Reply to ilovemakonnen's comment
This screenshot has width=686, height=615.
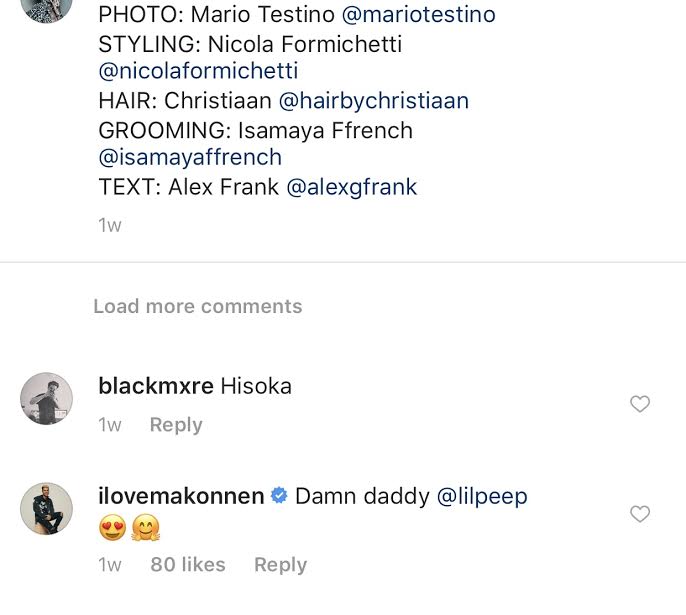pyautogui.click(x=280, y=565)
